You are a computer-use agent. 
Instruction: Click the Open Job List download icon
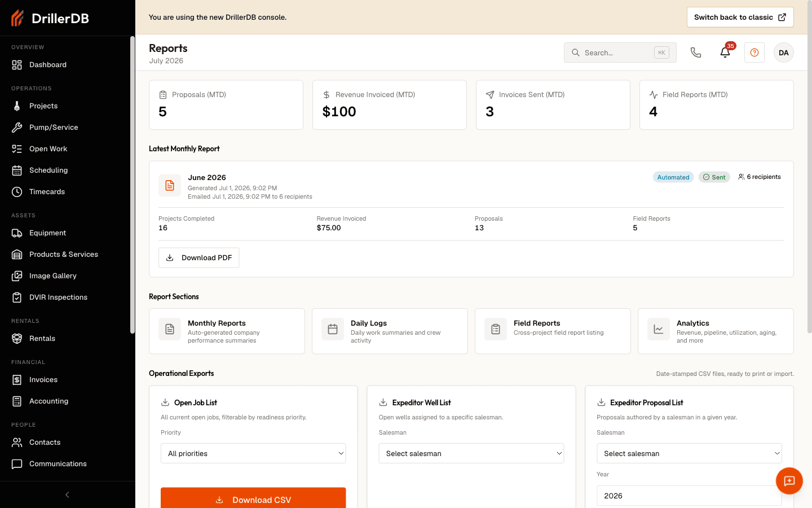point(165,402)
